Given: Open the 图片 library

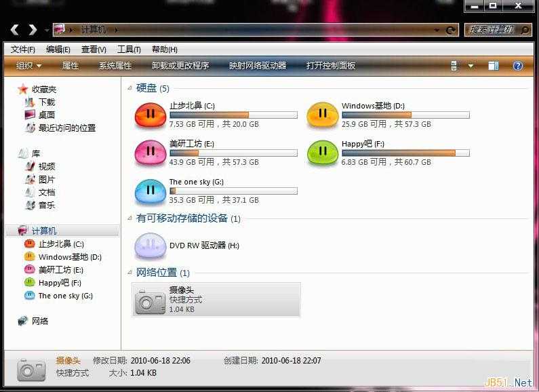Looking at the screenshot, I should pos(47,180).
